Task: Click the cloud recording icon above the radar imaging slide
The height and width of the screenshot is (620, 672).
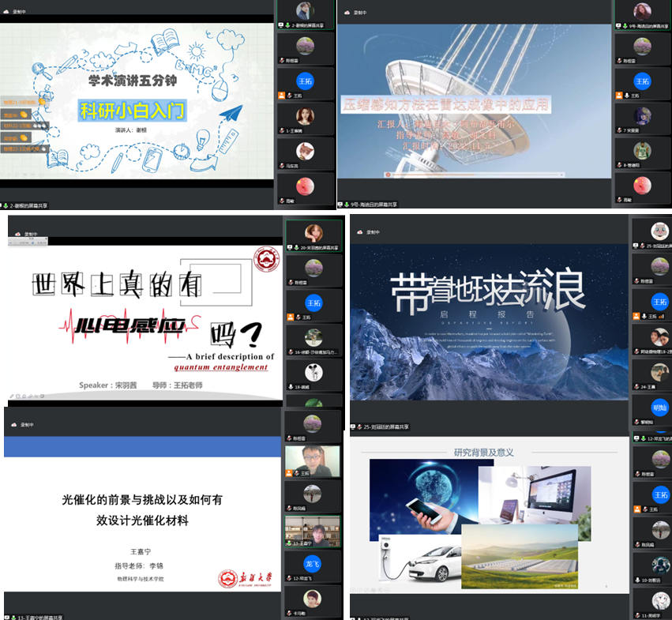Action: pos(347,13)
